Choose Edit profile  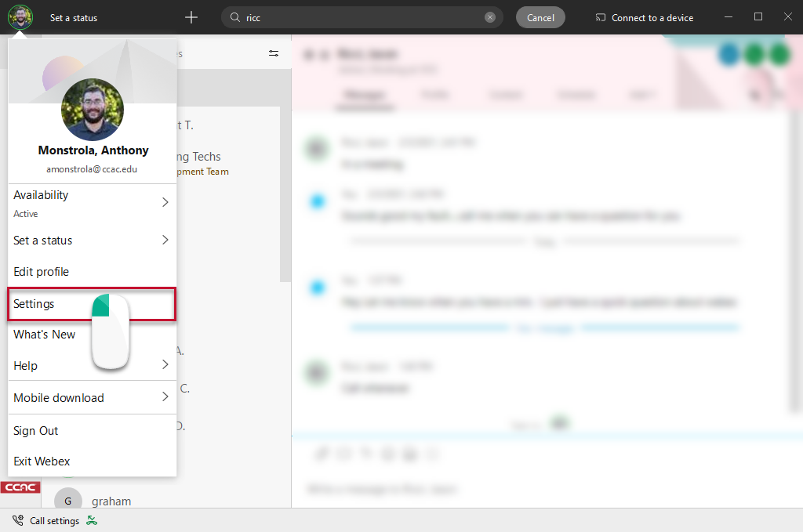click(x=93, y=272)
